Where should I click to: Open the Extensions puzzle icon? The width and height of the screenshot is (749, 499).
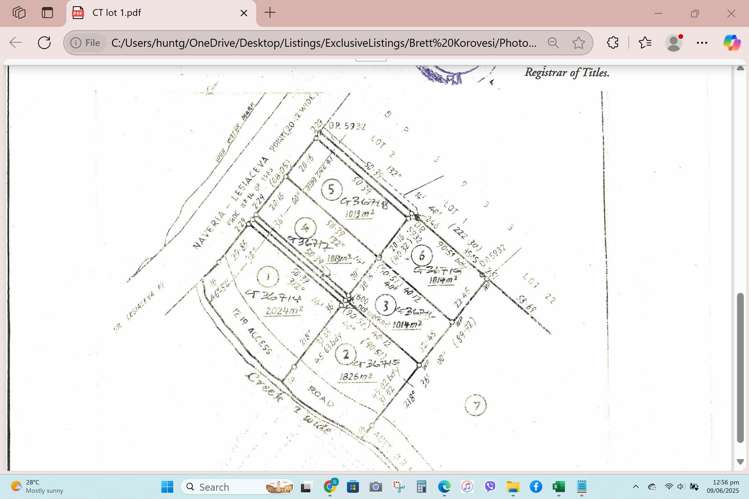click(x=612, y=43)
